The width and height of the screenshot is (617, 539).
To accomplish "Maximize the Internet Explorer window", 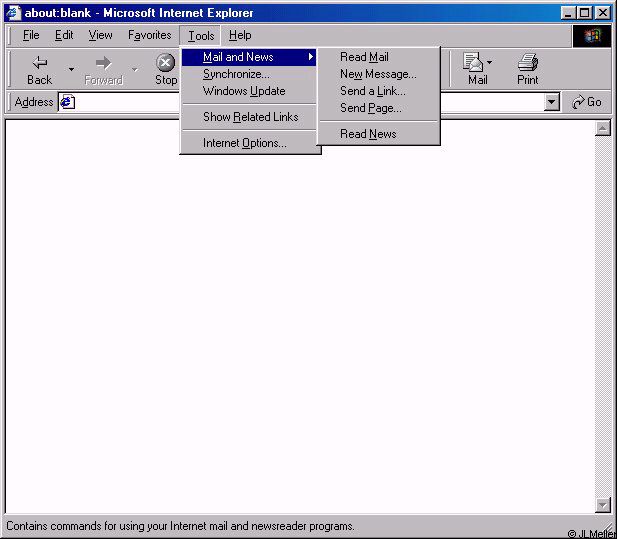I will tap(584, 13).
